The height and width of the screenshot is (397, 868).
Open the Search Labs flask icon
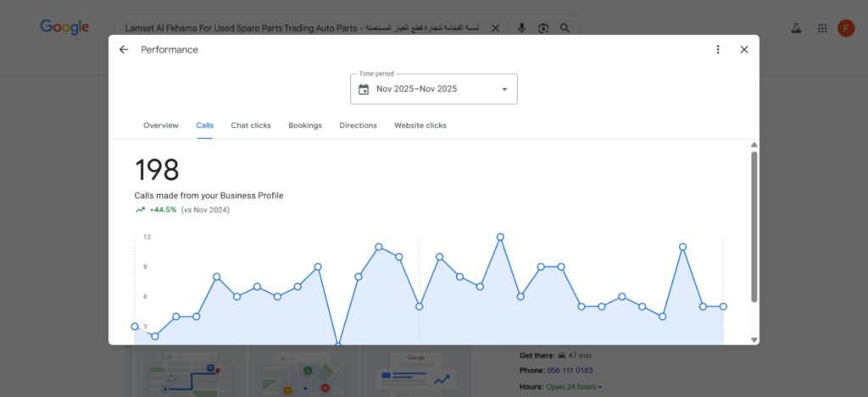(x=796, y=28)
